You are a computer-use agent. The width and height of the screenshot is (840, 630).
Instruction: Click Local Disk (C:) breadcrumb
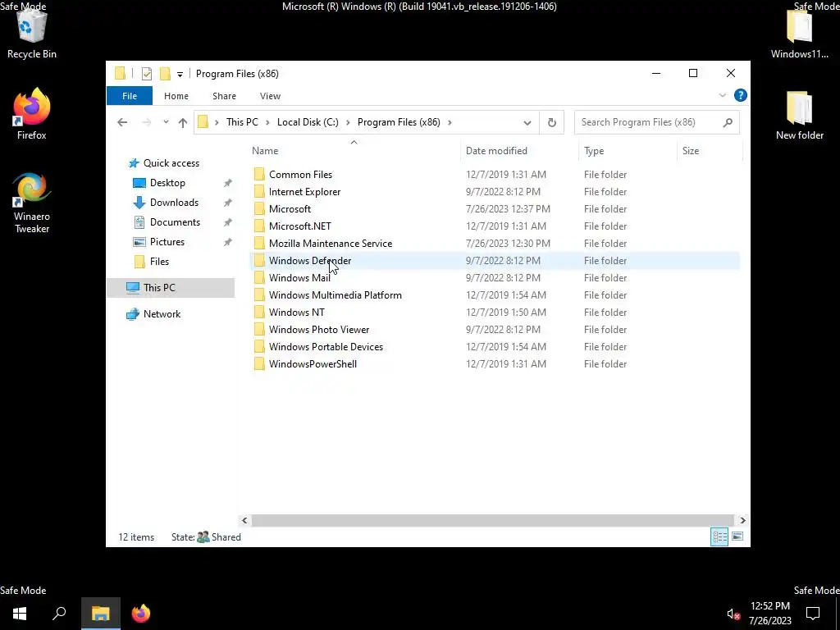(308, 122)
